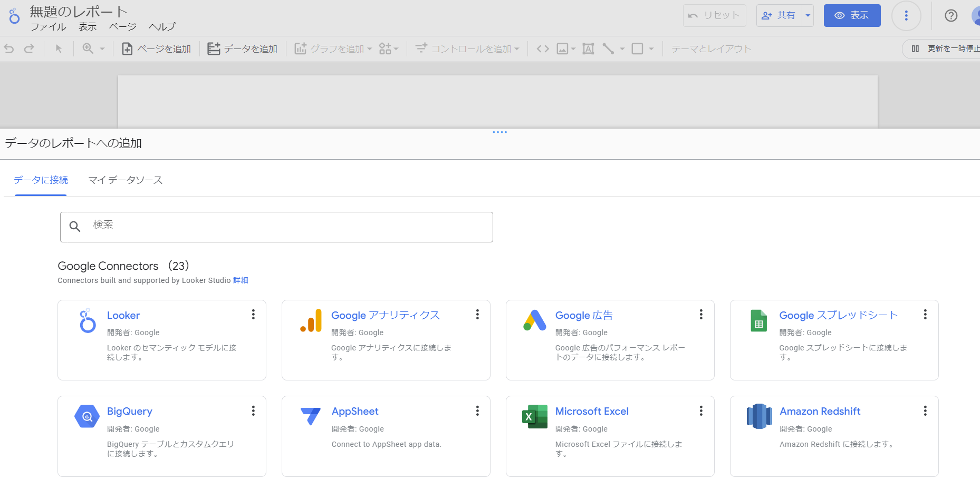Image resolution: width=980 pixels, height=489 pixels.
Task: Expand the share button dropdown arrow
Action: click(808, 16)
